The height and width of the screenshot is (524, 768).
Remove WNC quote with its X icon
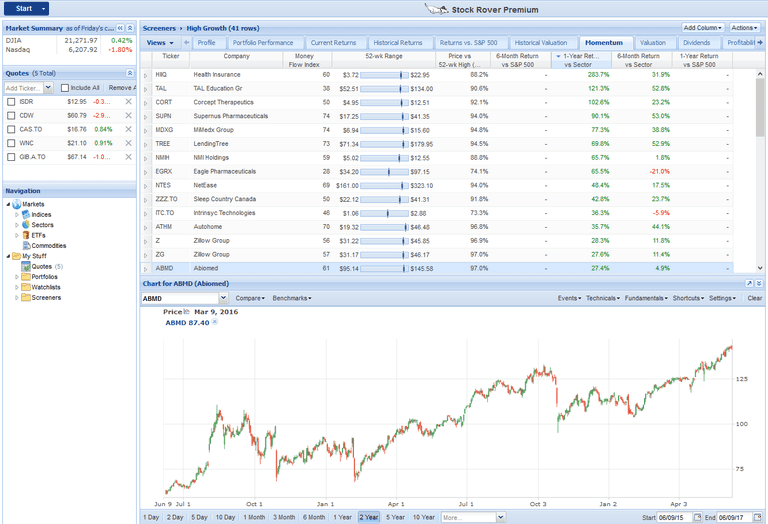pyautogui.click(x=128, y=143)
